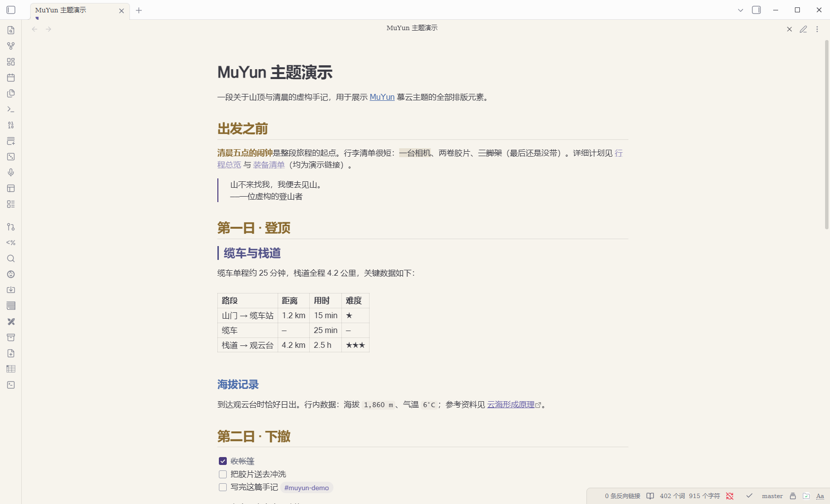
Task: Click the crossed tools ribbon icon
Action: tap(11, 322)
